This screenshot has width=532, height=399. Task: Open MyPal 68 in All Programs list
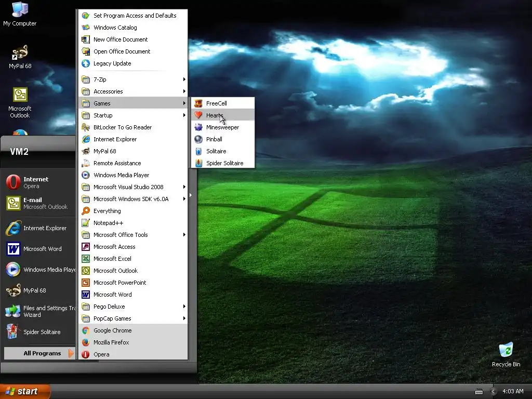pyautogui.click(x=133, y=151)
